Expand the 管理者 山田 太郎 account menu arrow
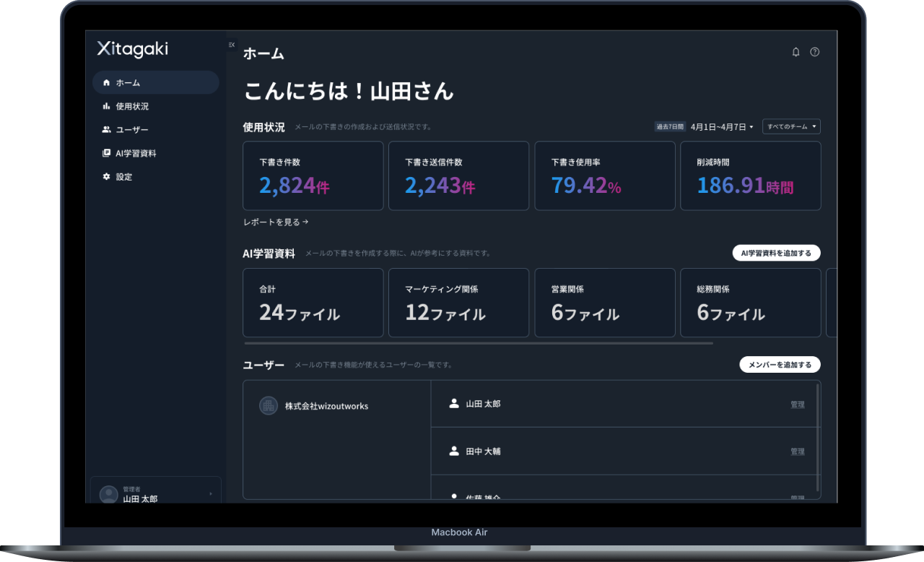The height and width of the screenshot is (562, 924). (x=211, y=494)
